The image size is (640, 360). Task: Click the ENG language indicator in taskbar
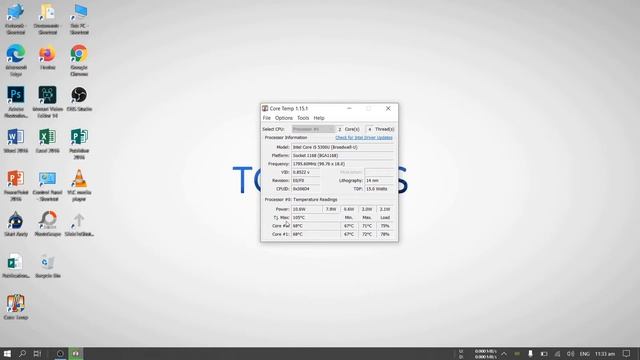click(x=584, y=353)
